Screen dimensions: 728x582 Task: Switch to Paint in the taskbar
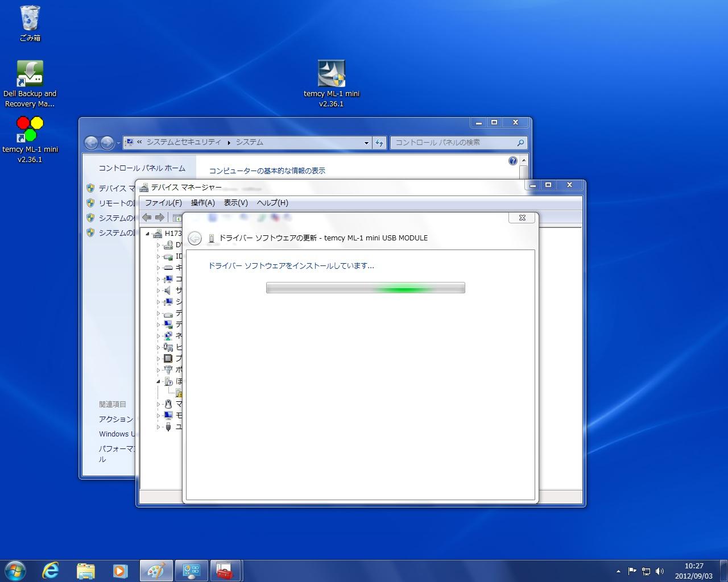[156, 571]
